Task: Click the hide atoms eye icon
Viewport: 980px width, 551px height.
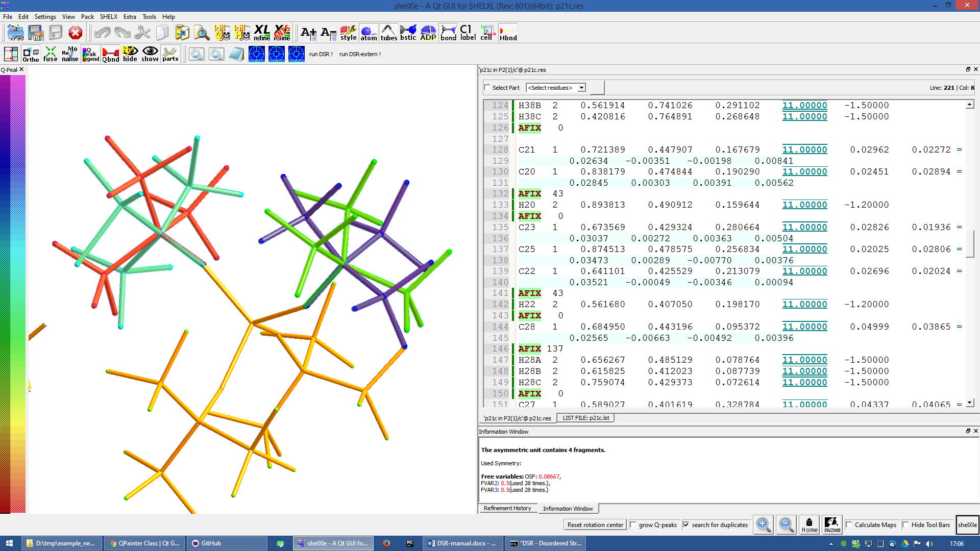Action: click(130, 54)
